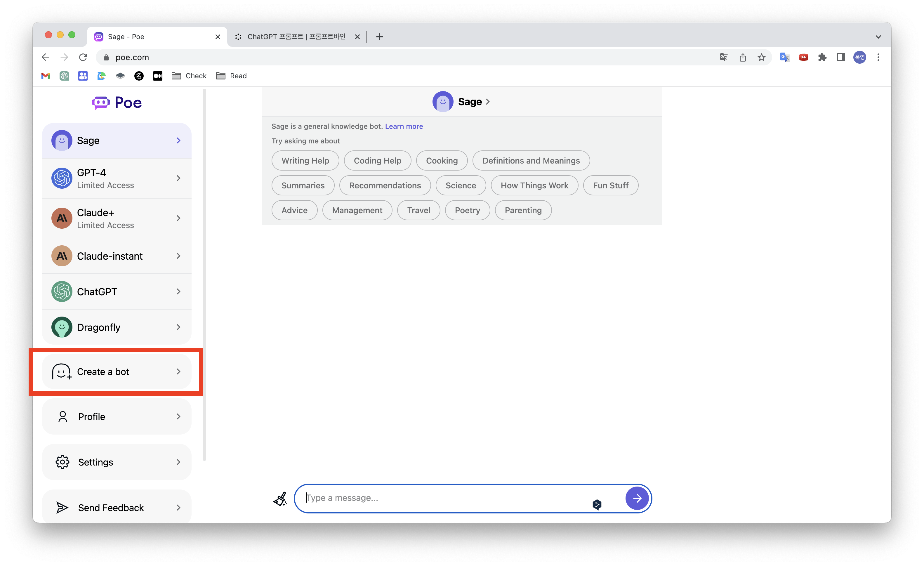Expand the Dragonfly row chevron

click(178, 327)
